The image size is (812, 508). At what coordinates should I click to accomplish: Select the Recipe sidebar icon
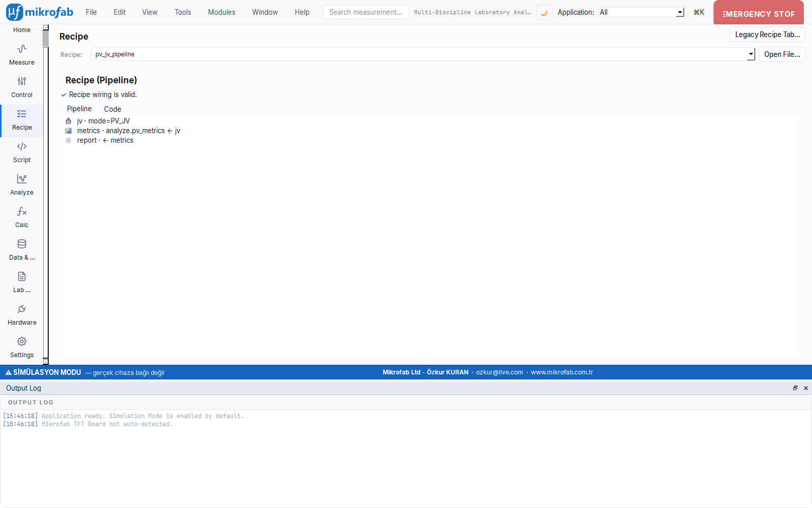[x=21, y=114]
